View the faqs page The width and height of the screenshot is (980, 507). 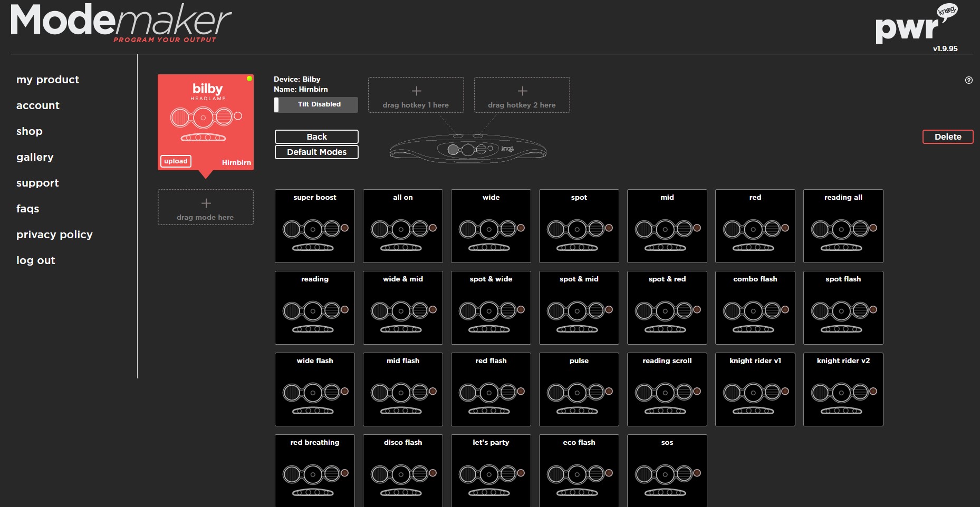click(x=27, y=209)
